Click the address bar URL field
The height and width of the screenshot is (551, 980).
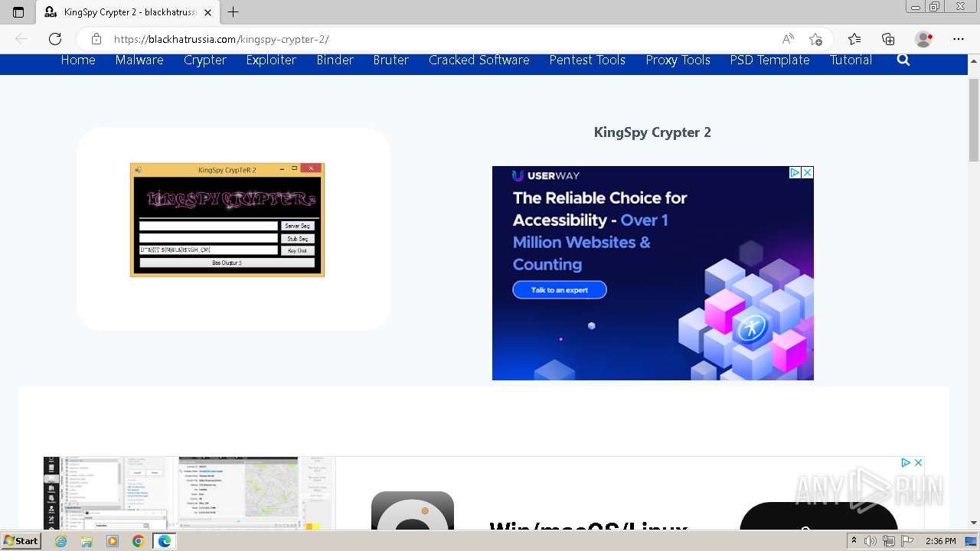[x=444, y=39]
